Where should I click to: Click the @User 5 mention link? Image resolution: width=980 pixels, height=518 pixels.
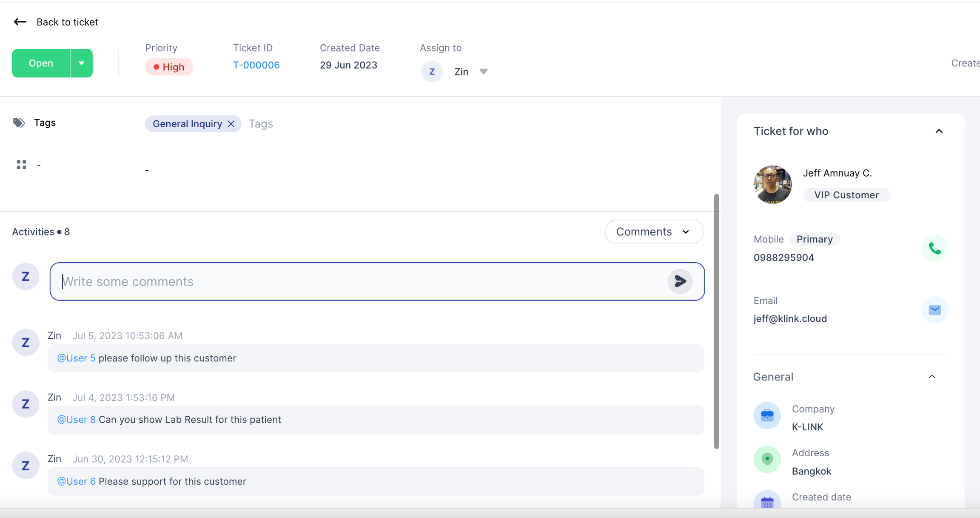pos(76,358)
